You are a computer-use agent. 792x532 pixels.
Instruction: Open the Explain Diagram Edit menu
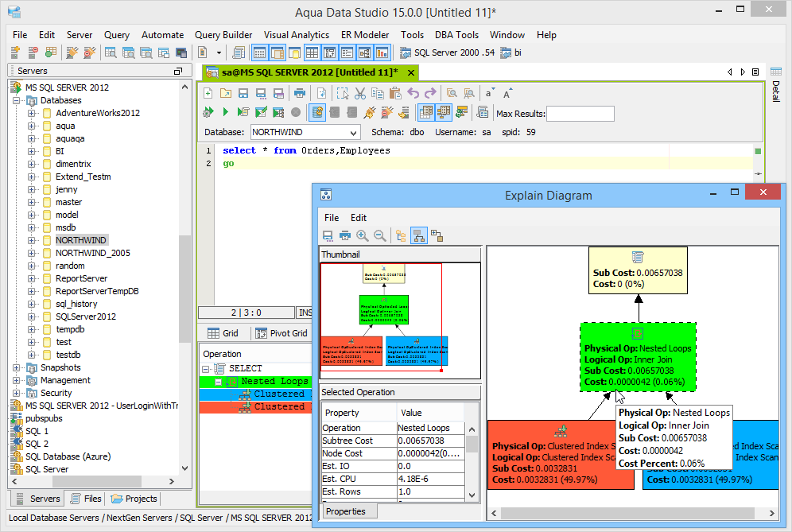(x=358, y=218)
